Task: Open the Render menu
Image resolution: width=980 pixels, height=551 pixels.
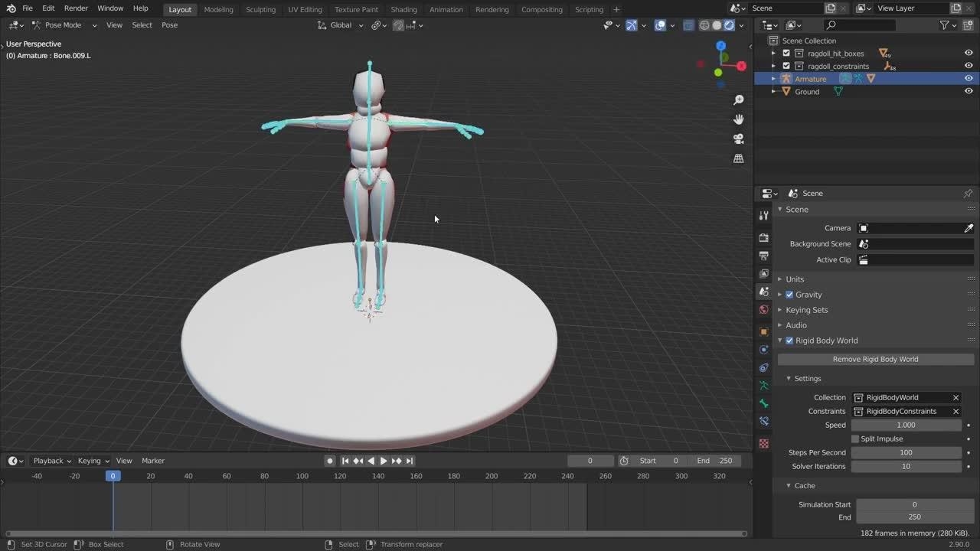Action: click(76, 8)
